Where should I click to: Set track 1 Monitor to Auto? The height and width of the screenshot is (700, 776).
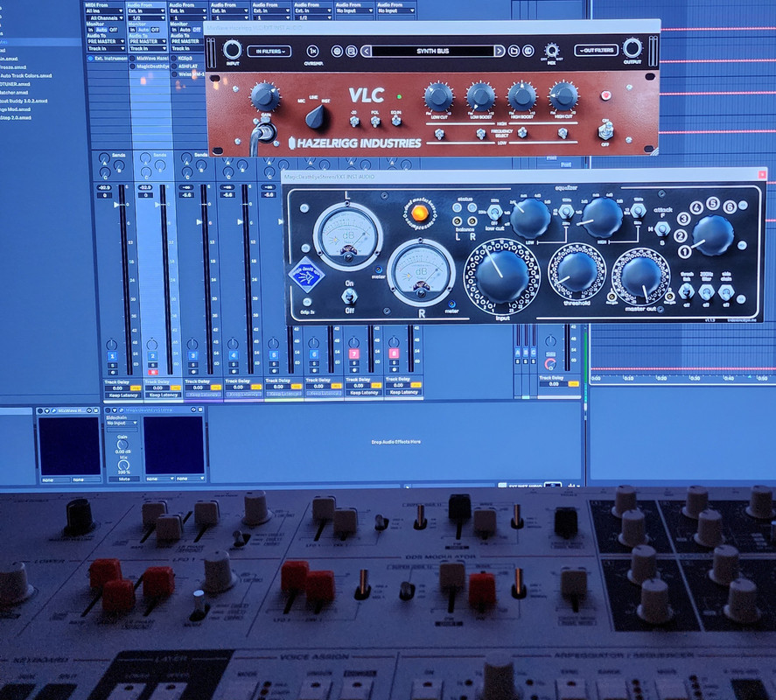pyautogui.click(x=101, y=30)
